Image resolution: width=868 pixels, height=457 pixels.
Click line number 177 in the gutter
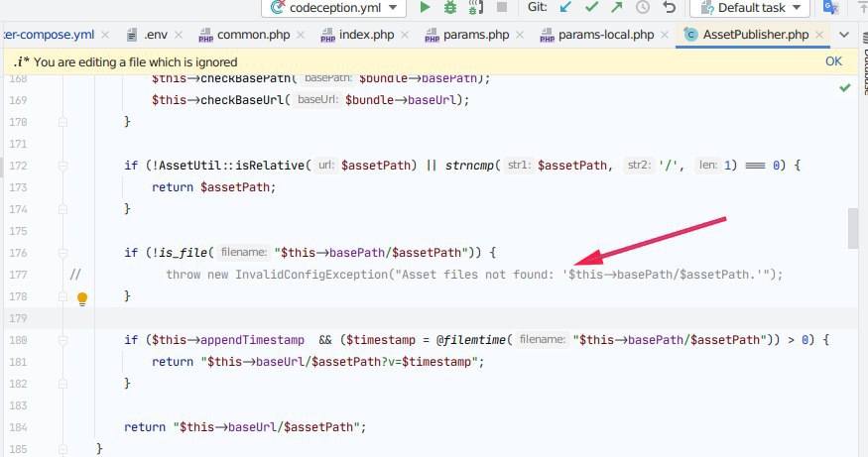click(18, 275)
